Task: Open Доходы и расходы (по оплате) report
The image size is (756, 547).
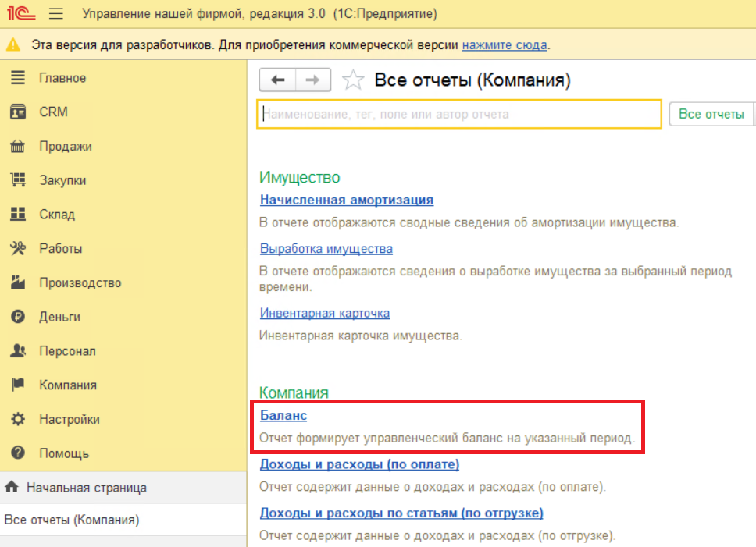Action: point(360,464)
